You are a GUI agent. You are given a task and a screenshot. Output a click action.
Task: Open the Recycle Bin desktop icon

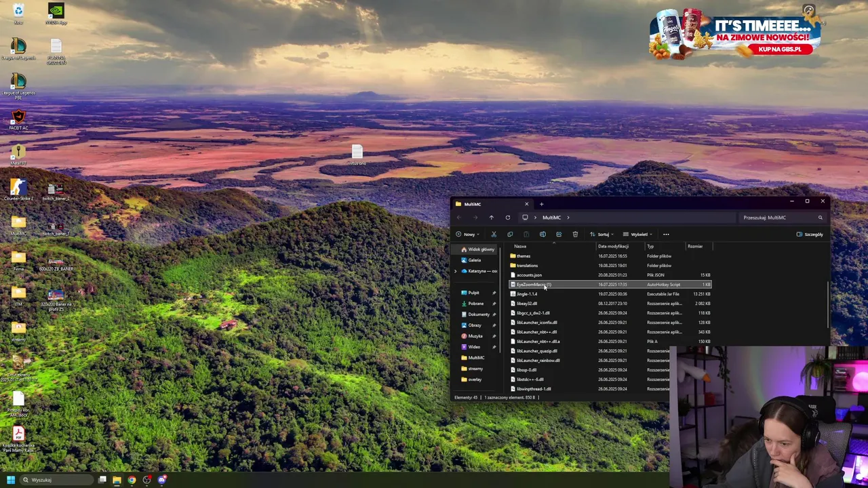[18, 14]
